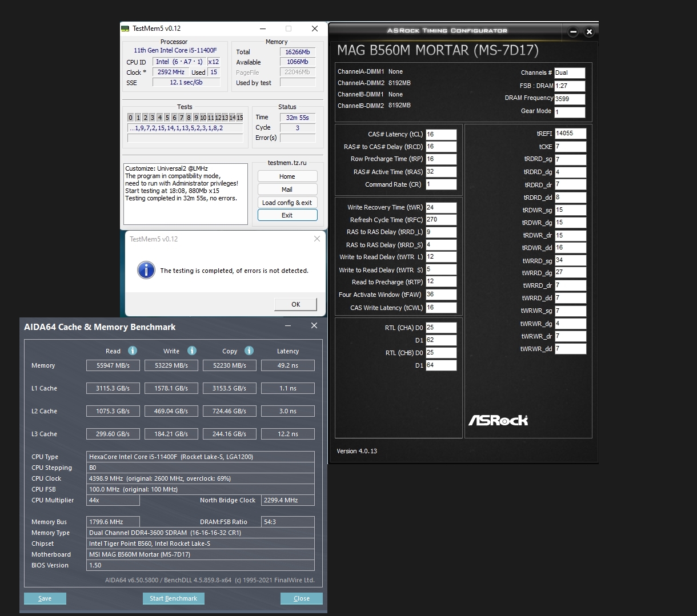697x616 pixels.
Task: Click the RTL (CHA) D1 field showing 62
Action: (441, 340)
